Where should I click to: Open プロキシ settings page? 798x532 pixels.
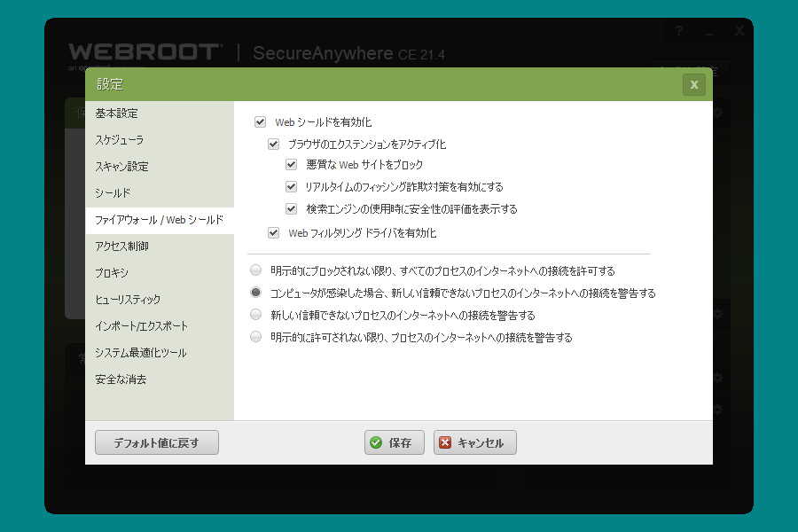(160, 273)
